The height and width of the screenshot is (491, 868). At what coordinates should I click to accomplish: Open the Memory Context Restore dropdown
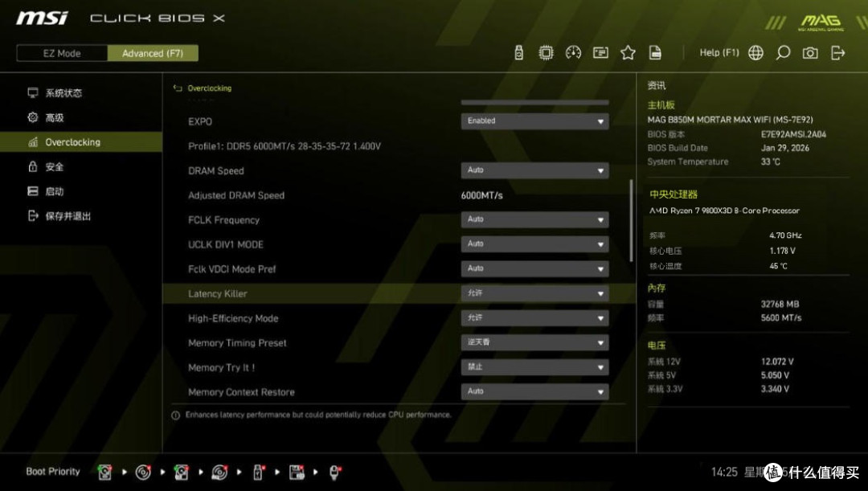(x=534, y=392)
